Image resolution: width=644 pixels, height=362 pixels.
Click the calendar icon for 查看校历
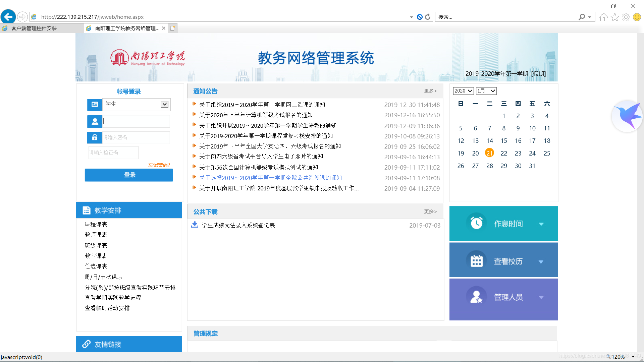coord(476,261)
